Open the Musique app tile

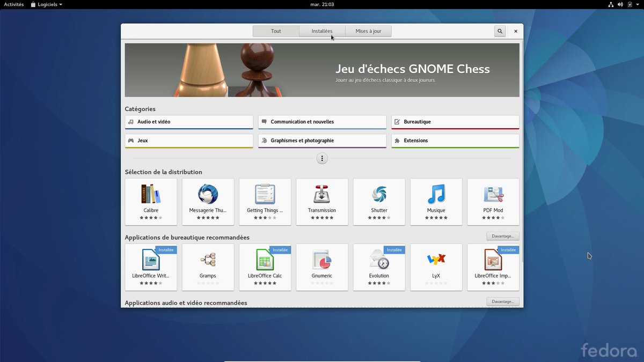pyautogui.click(x=436, y=202)
